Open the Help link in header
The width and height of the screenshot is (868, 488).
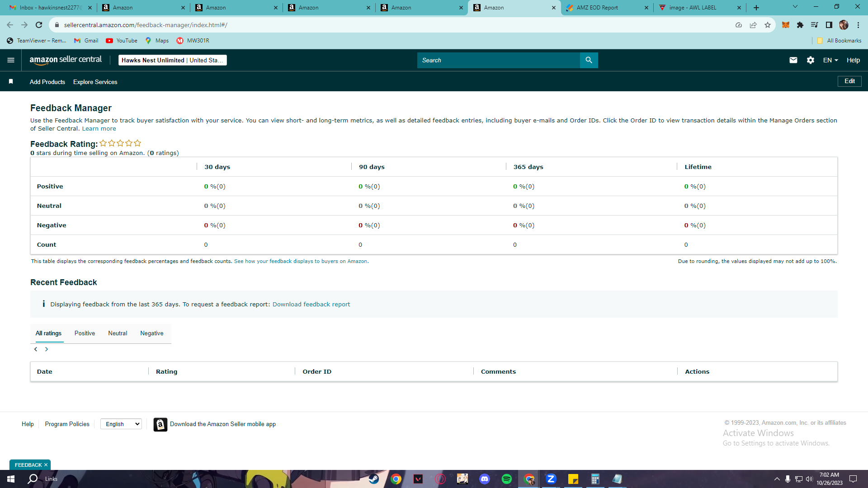pos(853,60)
